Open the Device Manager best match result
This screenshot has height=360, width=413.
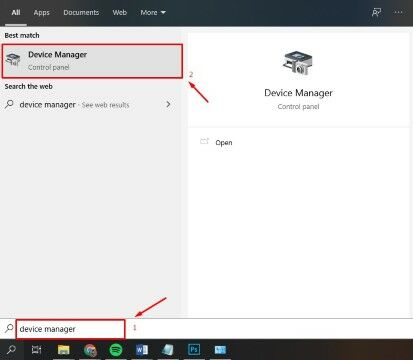(92, 61)
